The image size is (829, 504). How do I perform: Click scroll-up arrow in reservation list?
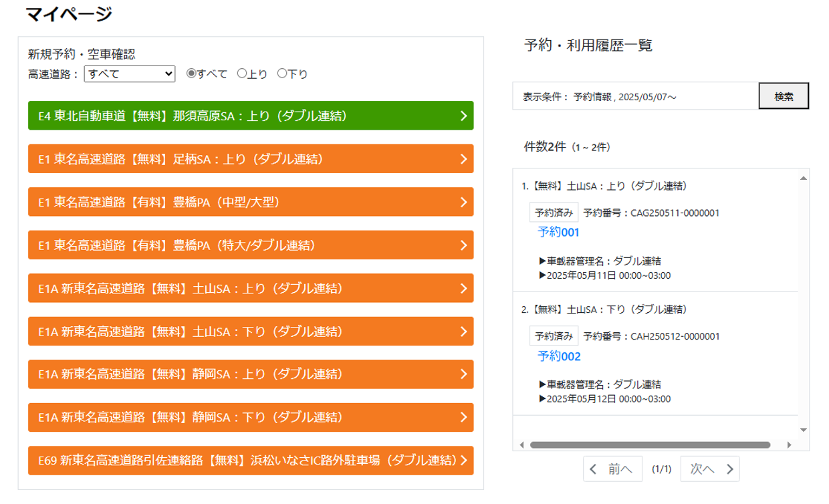(x=804, y=177)
